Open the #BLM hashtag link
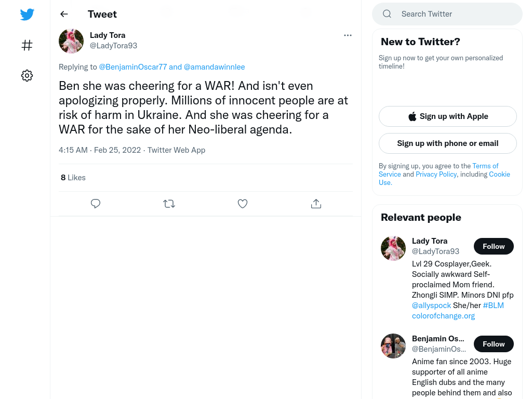Screen dimensions: 532x399 coord(494,305)
